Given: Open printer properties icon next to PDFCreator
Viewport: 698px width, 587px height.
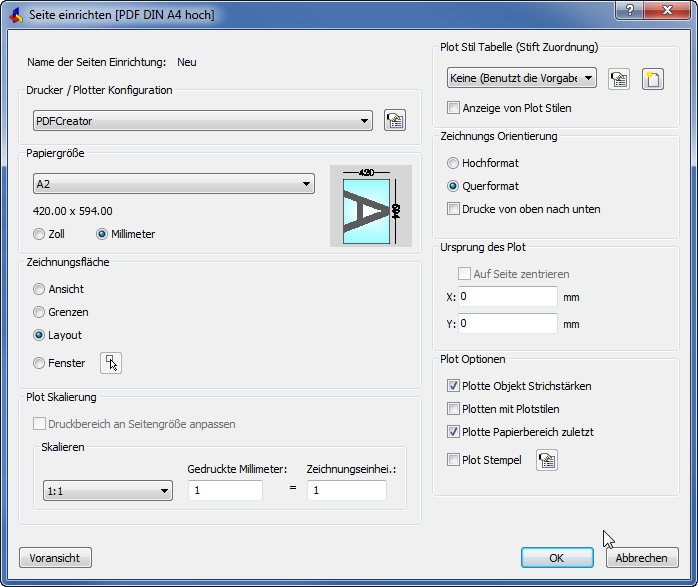Looking at the screenshot, I should point(395,121).
